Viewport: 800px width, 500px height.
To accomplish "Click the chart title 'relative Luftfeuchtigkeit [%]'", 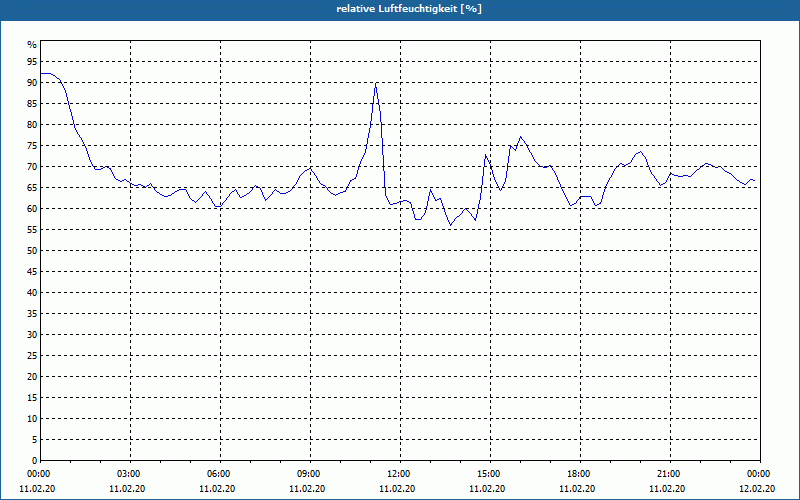I will 409,9.
